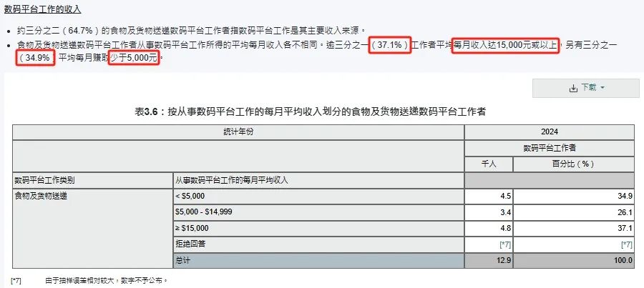The image size is (644, 288).
Task: Click the 数码平台工作的收入 underlined heading
Action: tap(43, 9)
